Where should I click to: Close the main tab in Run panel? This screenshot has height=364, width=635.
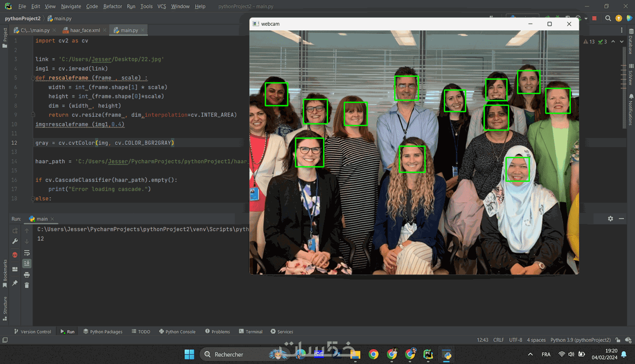(x=52, y=219)
